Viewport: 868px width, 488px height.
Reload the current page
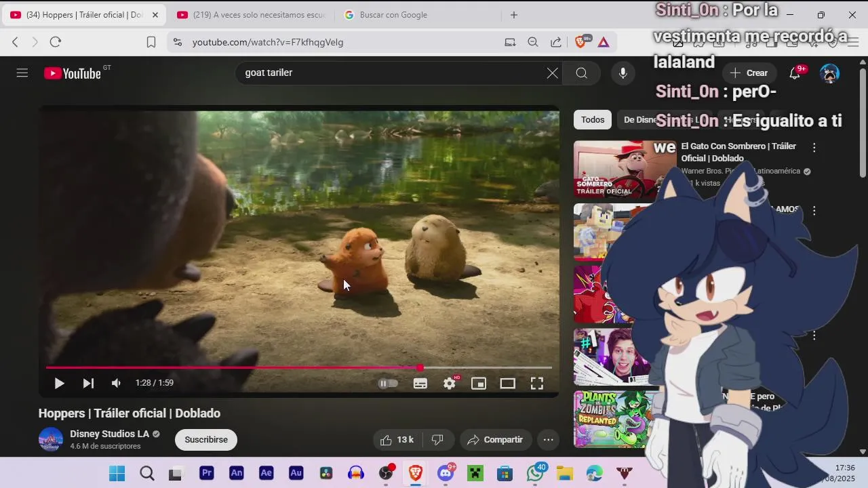(x=56, y=42)
